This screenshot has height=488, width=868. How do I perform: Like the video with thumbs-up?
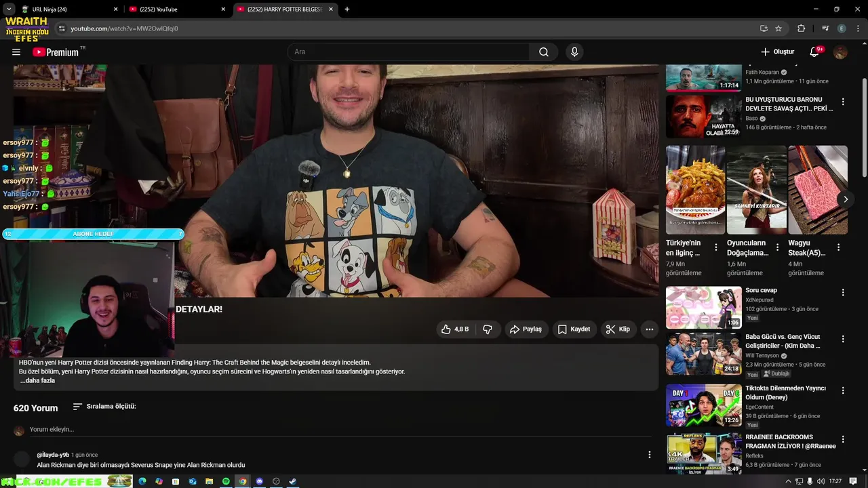pyautogui.click(x=455, y=329)
